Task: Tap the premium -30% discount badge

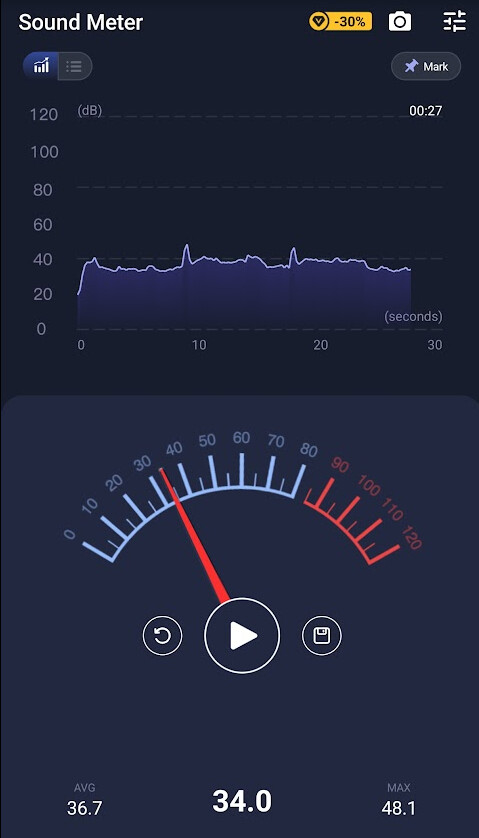Action: tap(340, 22)
